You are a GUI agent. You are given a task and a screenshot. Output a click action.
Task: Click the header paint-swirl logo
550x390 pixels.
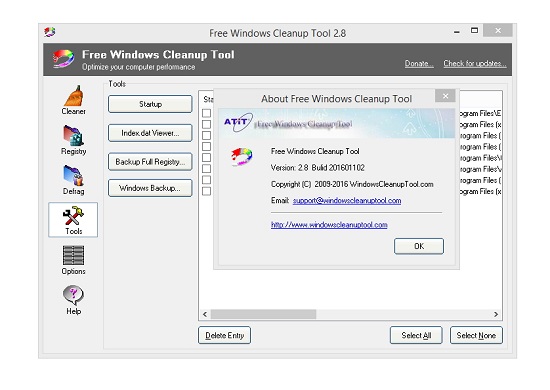(63, 58)
